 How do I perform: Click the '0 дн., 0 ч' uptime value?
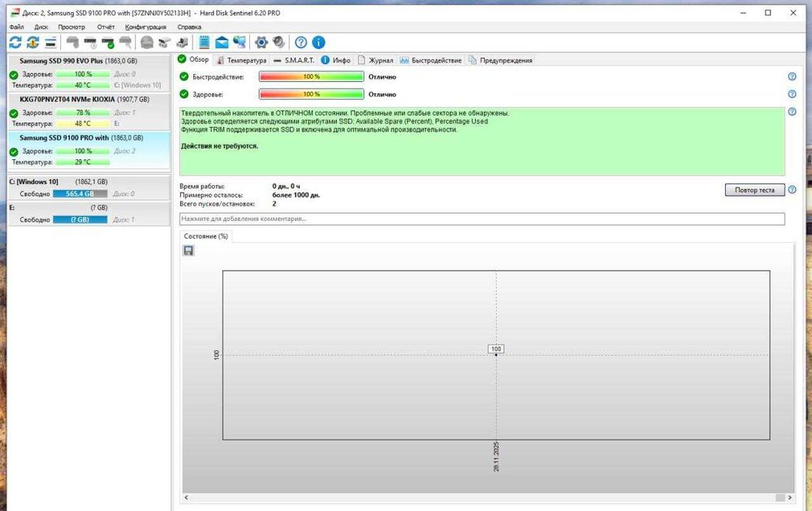pyautogui.click(x=286, y=186)
